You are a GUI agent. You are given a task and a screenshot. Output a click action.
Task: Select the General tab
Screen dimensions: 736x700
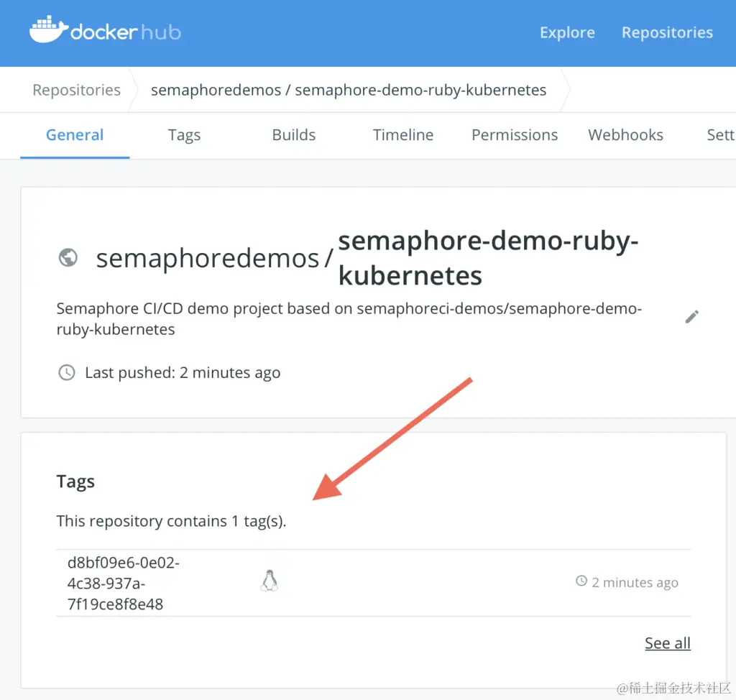click(x=75, y=135)
